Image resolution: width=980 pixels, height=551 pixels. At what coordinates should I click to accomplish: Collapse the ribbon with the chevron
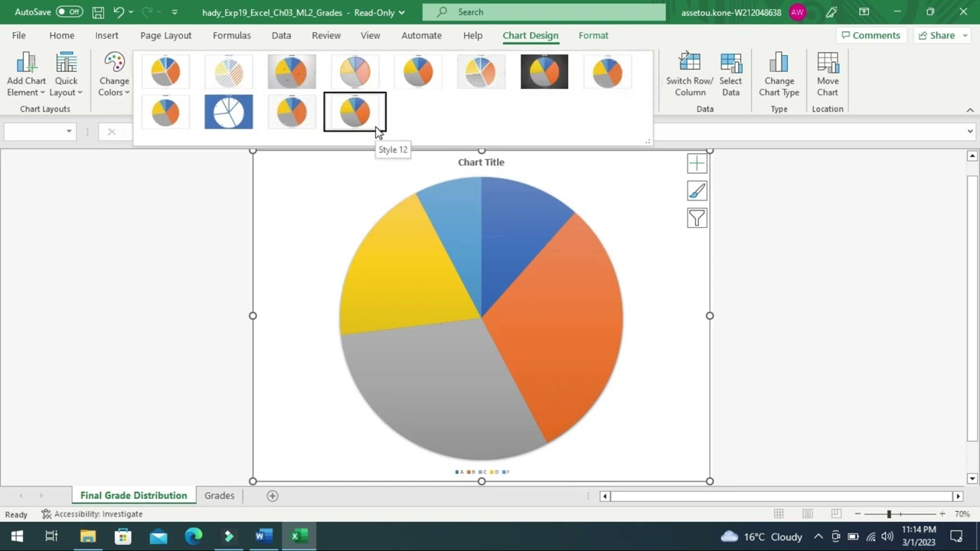(x=970, y=109)
